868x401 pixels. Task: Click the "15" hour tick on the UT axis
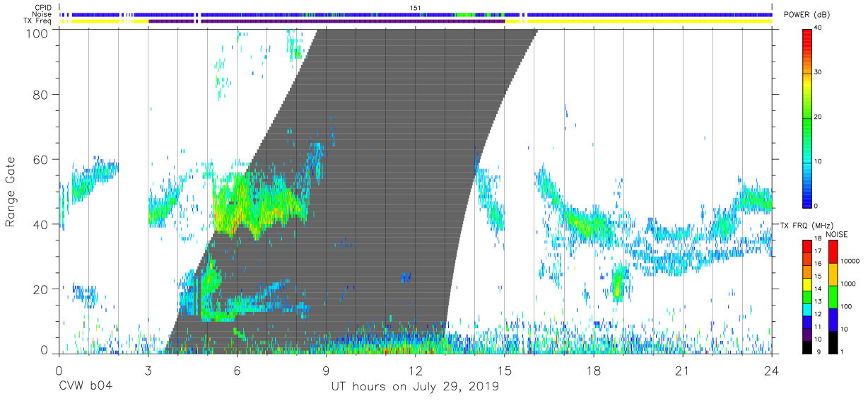tap(505, 370)
